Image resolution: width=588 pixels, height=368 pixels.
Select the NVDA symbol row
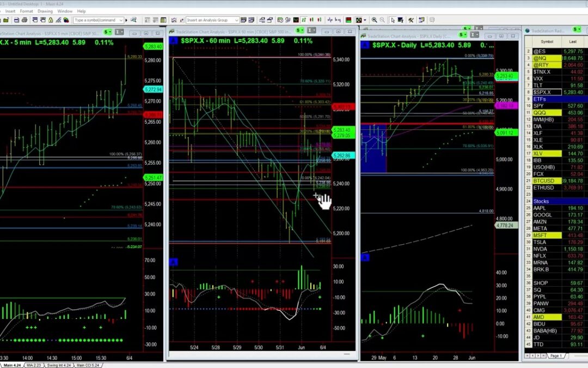(x=556, y=249)
